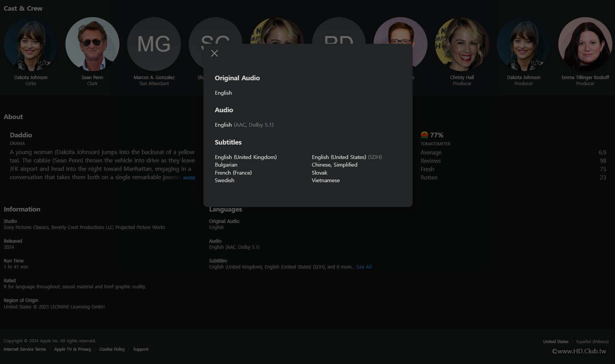Click the Marcos A. Gonzalez name label
Viewport: 615px width, 364px height.
154,77
